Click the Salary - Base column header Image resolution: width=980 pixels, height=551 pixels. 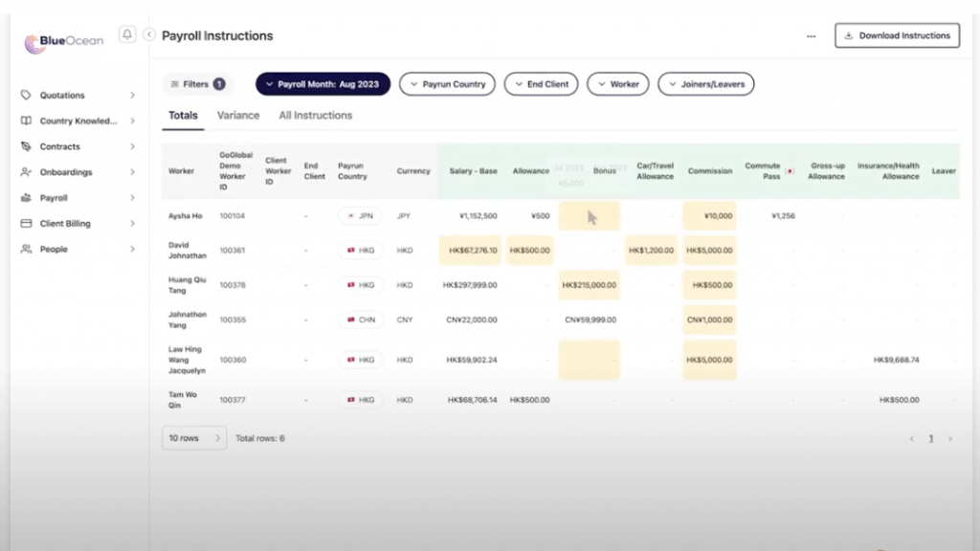tap(473, 171)
